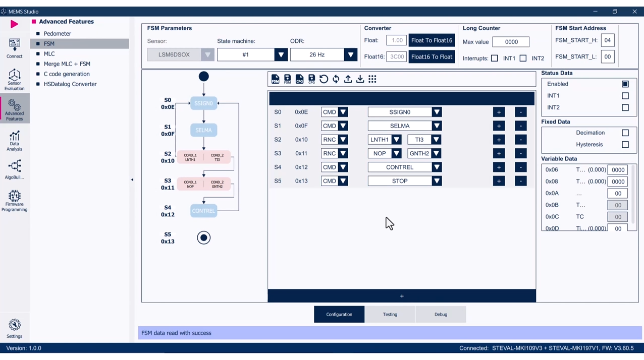Upload the program with the upload arrow icon
The image size is (644, 360).
pos(348,79)
